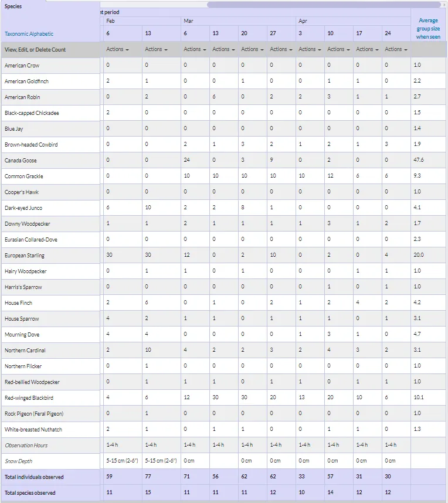Sort species by Taxonomic order
448x503 pixels.
tap(16, 33)
